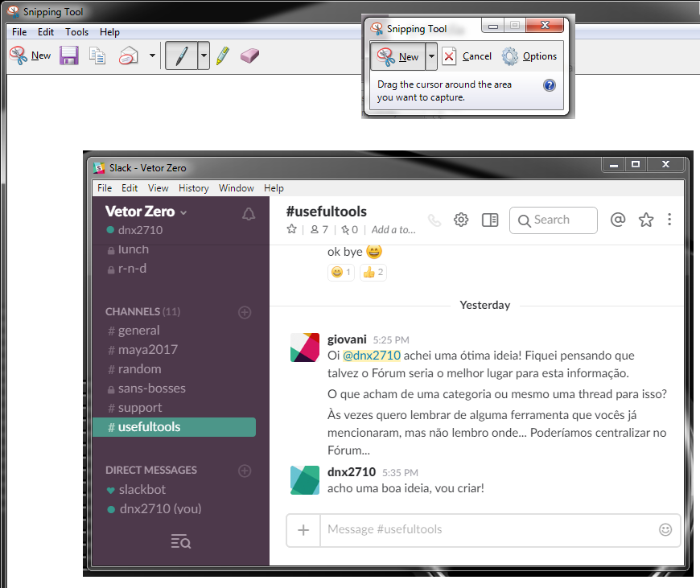The height and width of the screenshot is (588, 700).
Task: Click the Save Snip floppy disk icon
Action: point(69,56)
